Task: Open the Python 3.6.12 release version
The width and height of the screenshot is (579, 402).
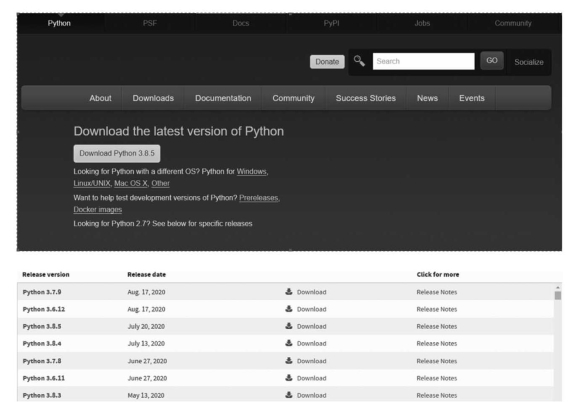Action: pos(44,309)
